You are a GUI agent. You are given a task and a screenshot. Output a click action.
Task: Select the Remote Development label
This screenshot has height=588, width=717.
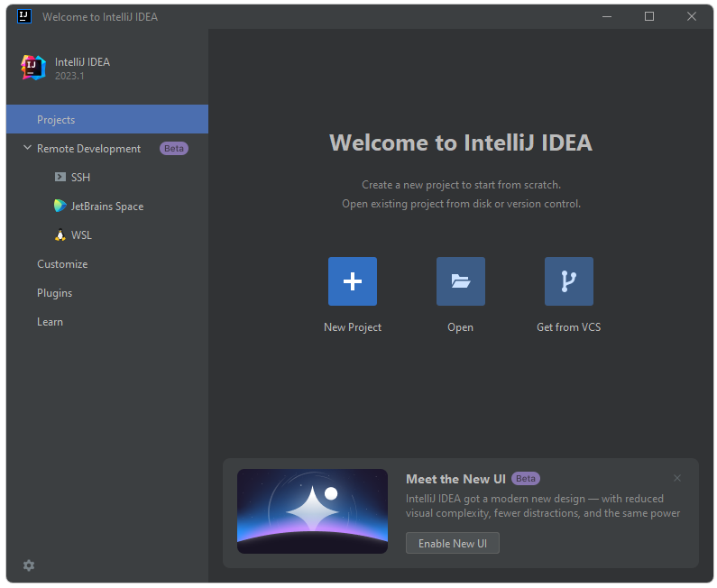[88, 149]
